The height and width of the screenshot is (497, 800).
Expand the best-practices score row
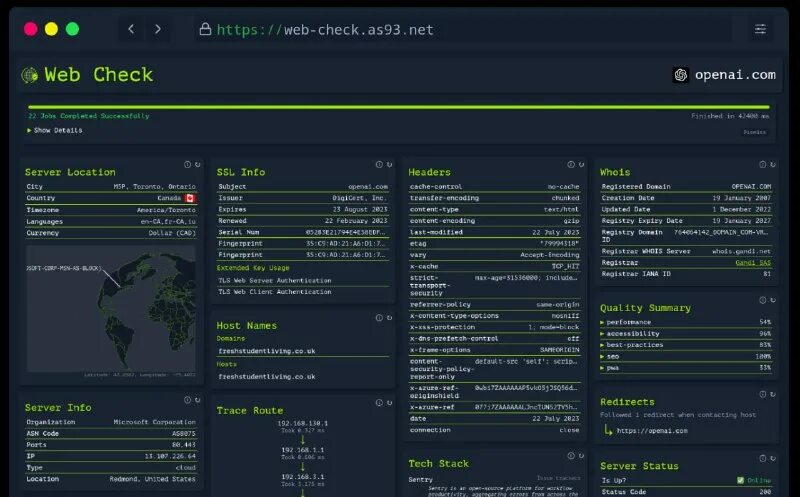(x=686, y=345)
